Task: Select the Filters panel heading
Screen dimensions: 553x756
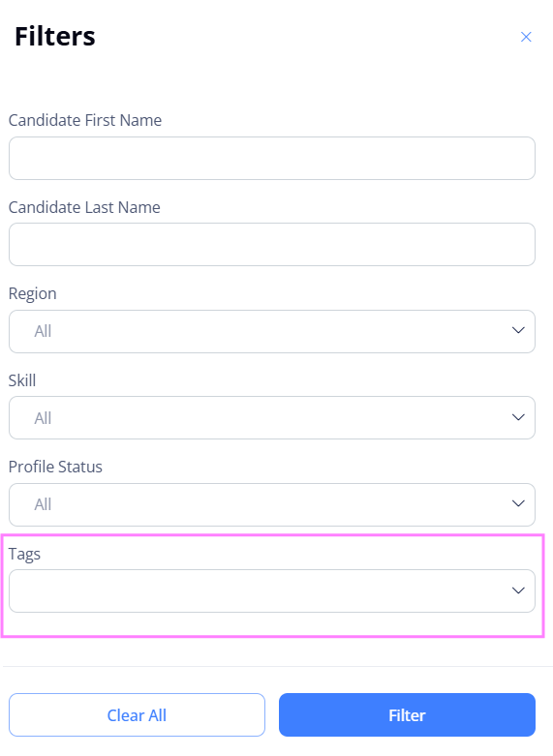Action: click(x=55, y=36)
